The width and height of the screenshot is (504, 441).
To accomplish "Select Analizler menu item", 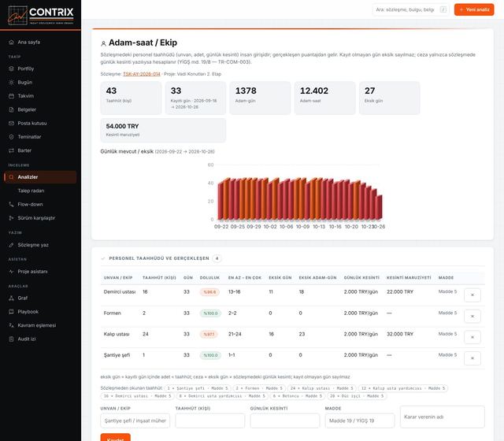I will (x=40, y=177).
